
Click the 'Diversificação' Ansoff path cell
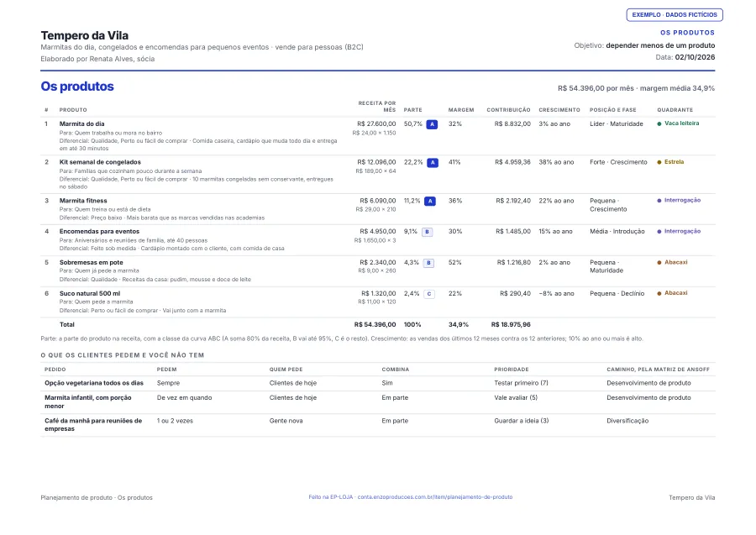(627, 421)
